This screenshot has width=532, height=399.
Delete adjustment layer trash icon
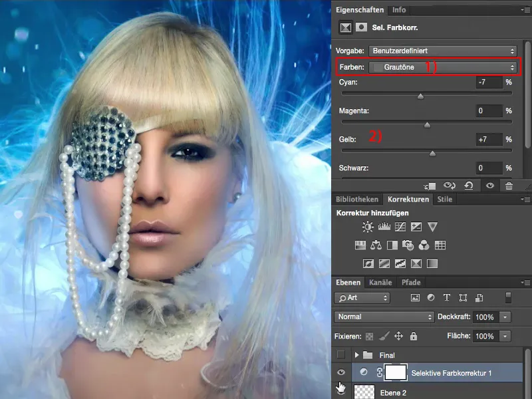[x=509, y=186]
